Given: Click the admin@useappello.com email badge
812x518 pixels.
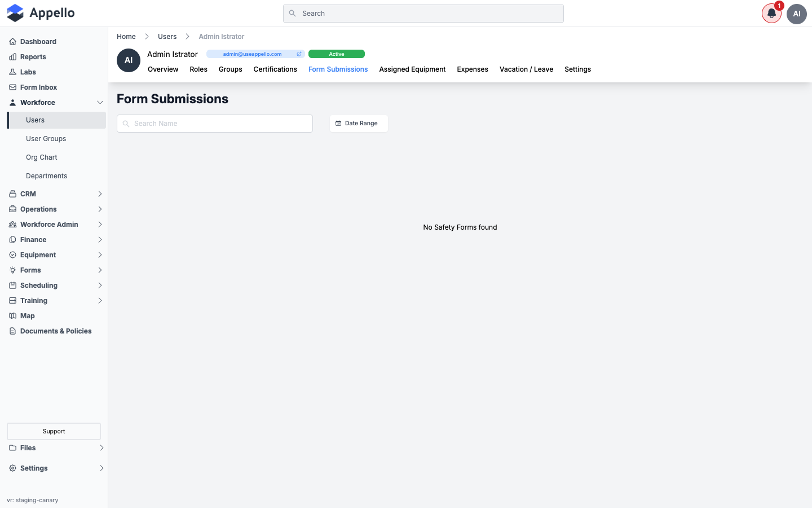Looking at the screenshot, I should [255, 54].
